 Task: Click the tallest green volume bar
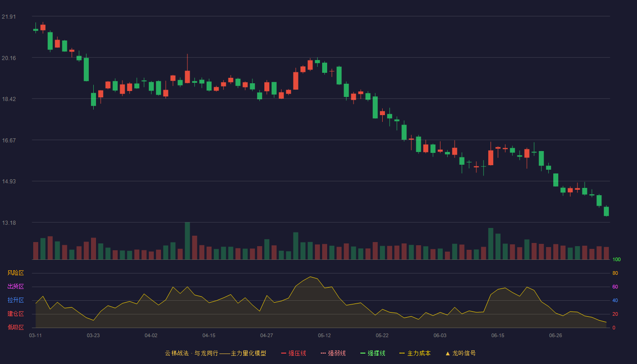coord(187,241)
